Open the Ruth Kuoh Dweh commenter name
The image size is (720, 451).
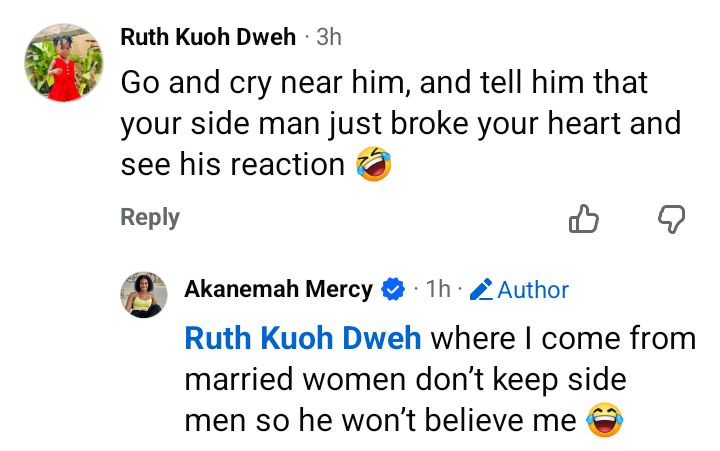pos(208,38)
